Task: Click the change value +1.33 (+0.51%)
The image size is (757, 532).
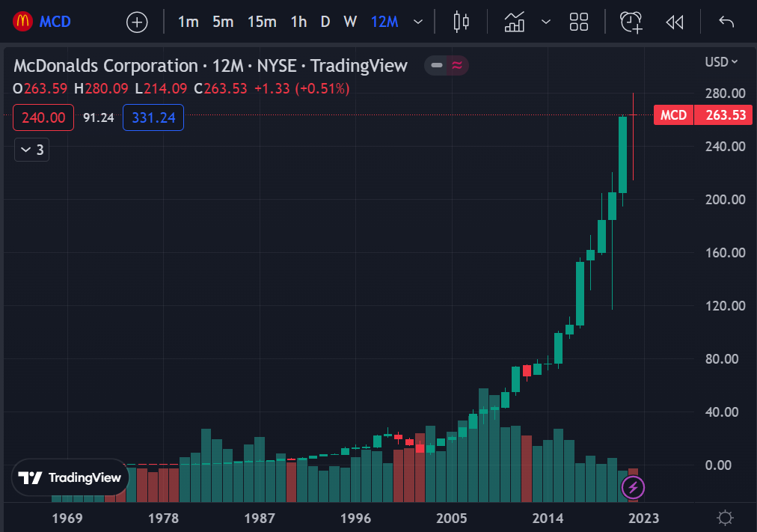Action: pos(301,89)
